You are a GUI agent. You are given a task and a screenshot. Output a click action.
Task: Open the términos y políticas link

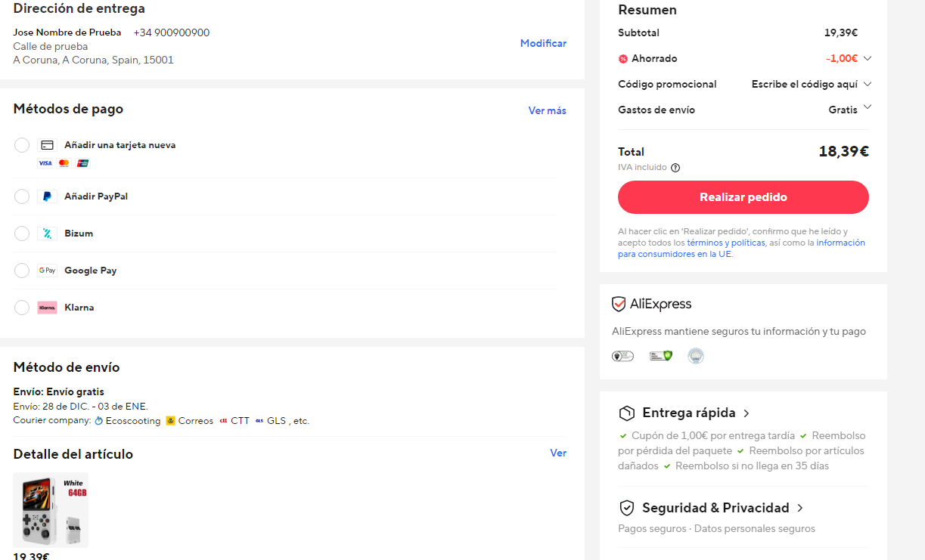(725, 243)
